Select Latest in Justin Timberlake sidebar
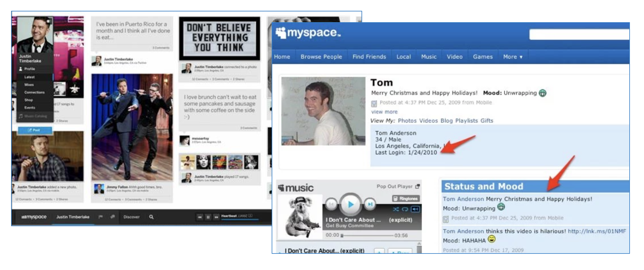The width and height of the screenshot is (644, 270). (29, 77)
